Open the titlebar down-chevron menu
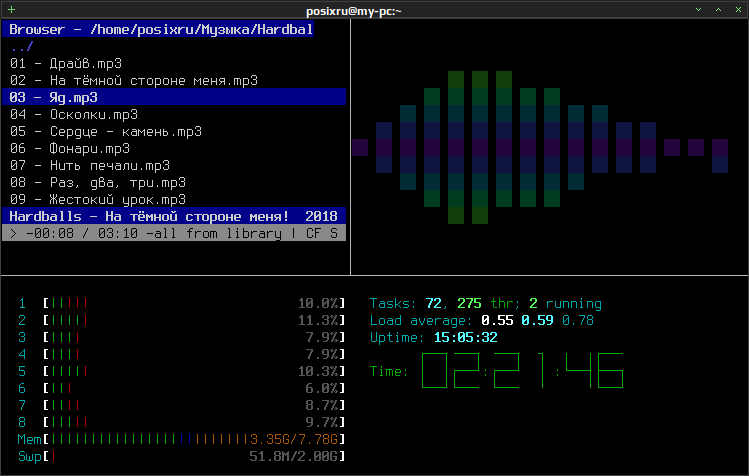749x476 pixels. (698, 10)
